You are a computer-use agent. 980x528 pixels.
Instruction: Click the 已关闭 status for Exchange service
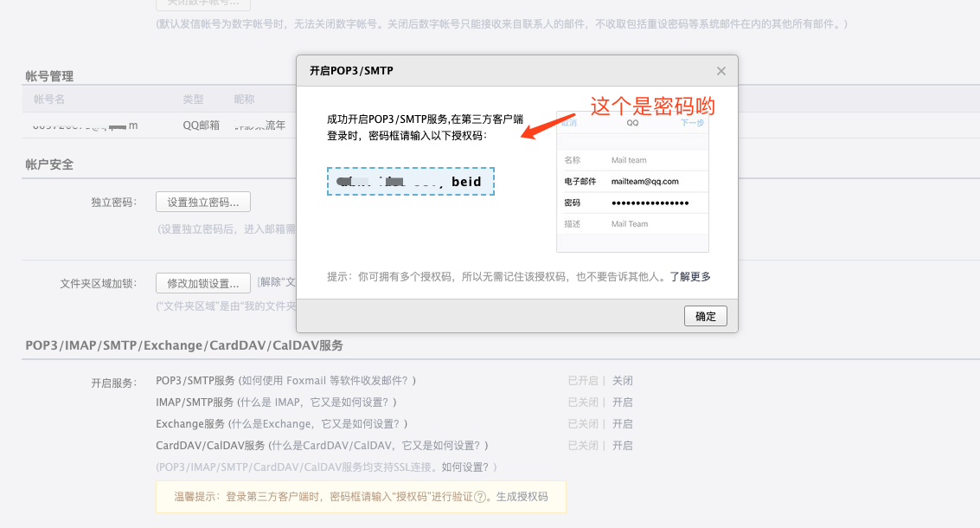click(x=582, y=424)
